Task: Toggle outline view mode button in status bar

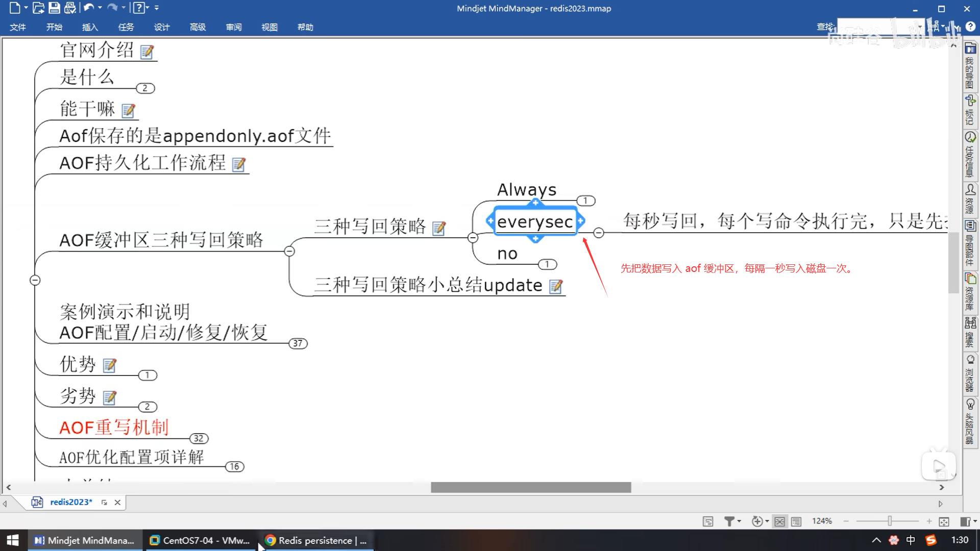Action: 796,521
